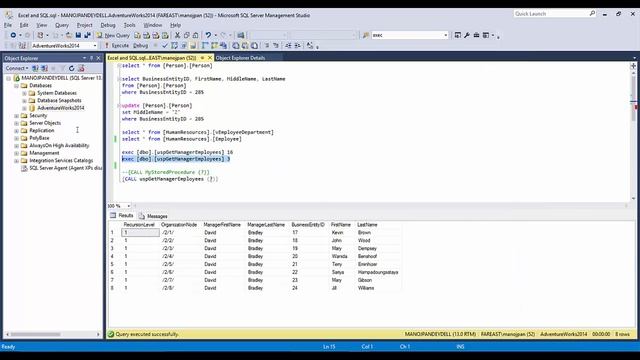640x360 pixels.
Task: Click the Comment out selected lines icon
Action: [x=267, y=46]
